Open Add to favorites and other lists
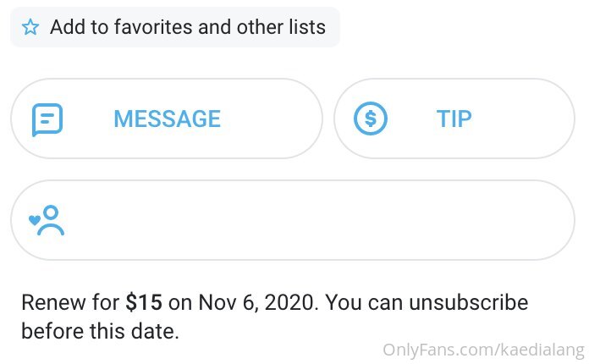Image resolution: width=589 pixels, height=364 pixels. pyautogui.click(x=175, y=27)
